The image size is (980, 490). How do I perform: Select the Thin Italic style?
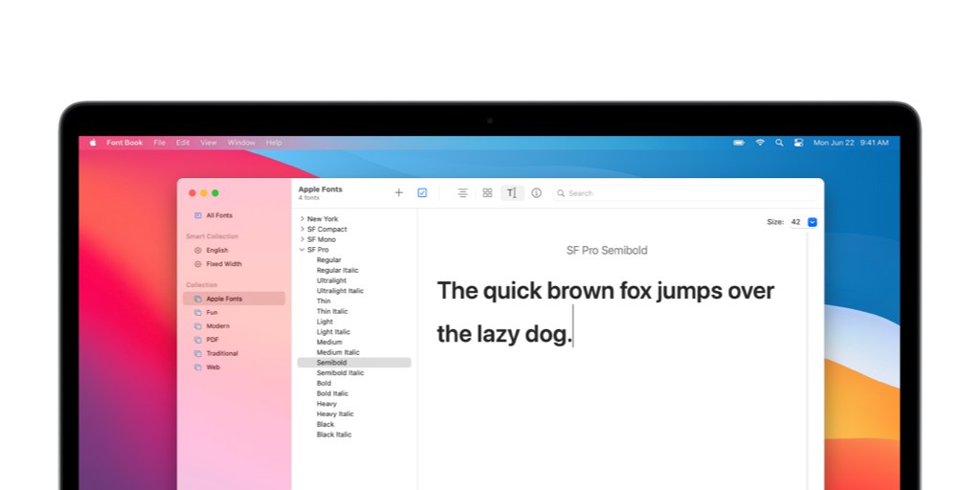pyautogui.click(x=332, y=311)
